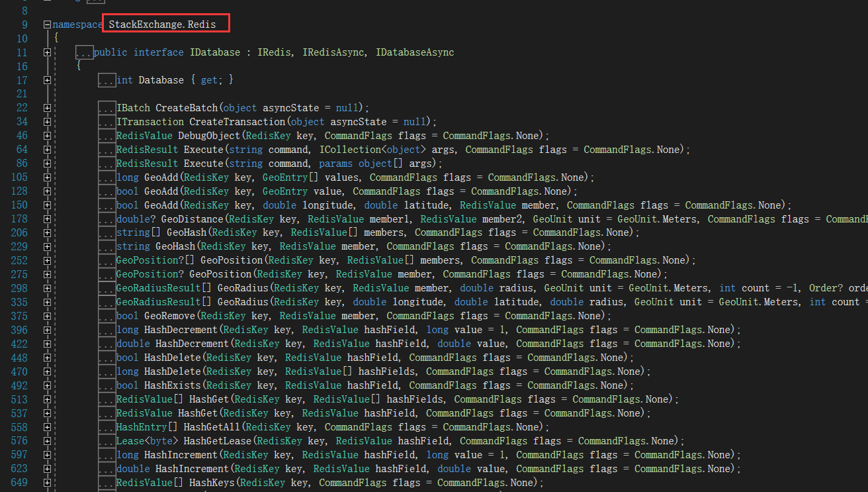Screen dimensions: 868x492
Task: Expand plus box on line 64 Execute ICollection overload
Action: click(x=47, y=150)
